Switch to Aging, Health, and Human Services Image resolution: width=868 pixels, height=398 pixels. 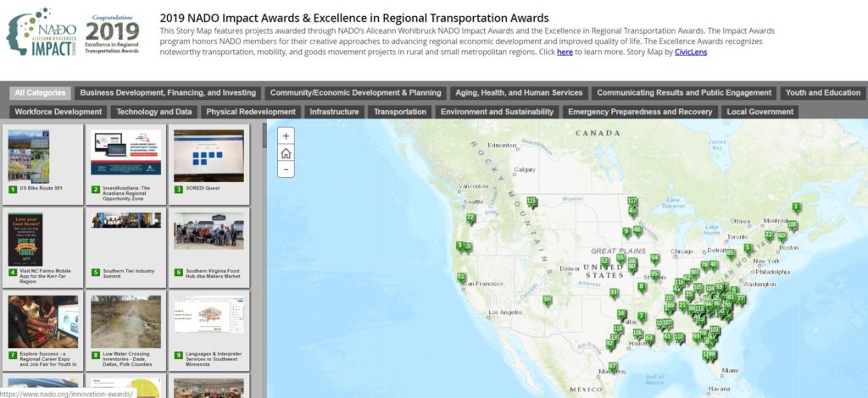(x=519, y=93)
